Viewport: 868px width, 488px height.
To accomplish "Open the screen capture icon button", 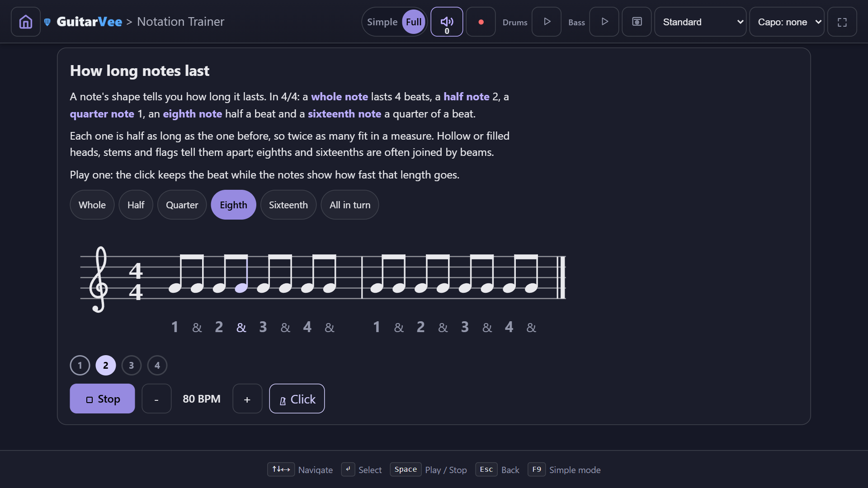I will pos(637,22).
